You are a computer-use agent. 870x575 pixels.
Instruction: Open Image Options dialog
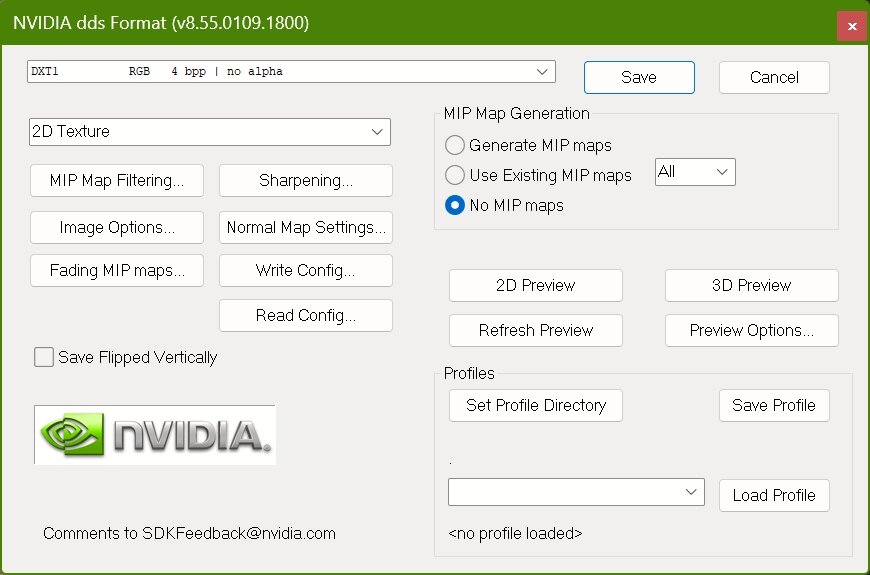coord(117,228)
